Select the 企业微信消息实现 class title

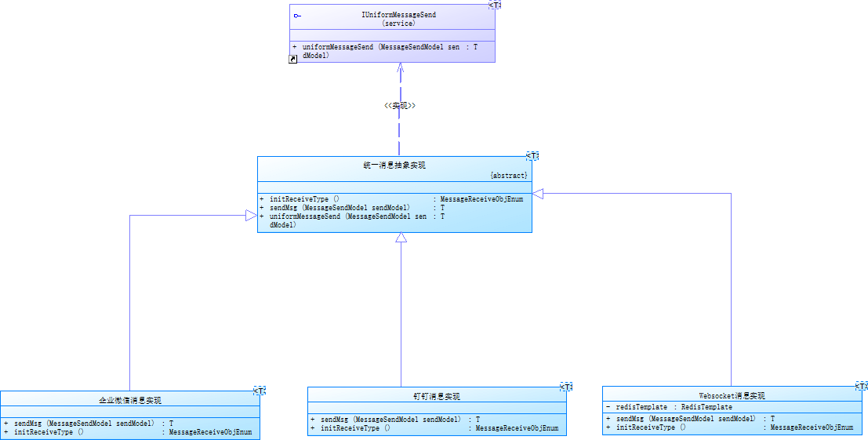129,401
